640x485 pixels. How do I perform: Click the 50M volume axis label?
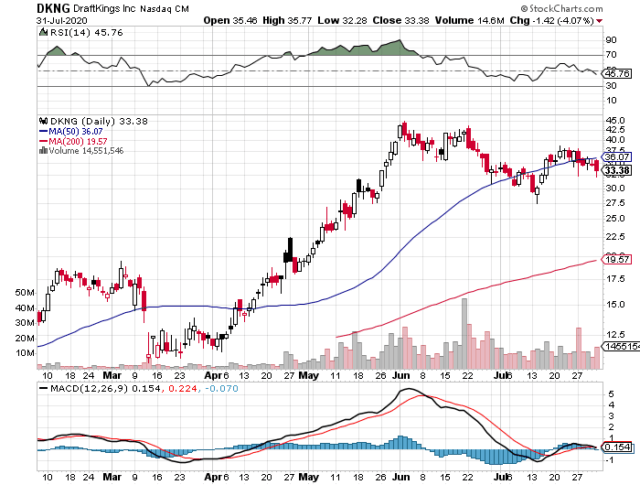(24, 293)
